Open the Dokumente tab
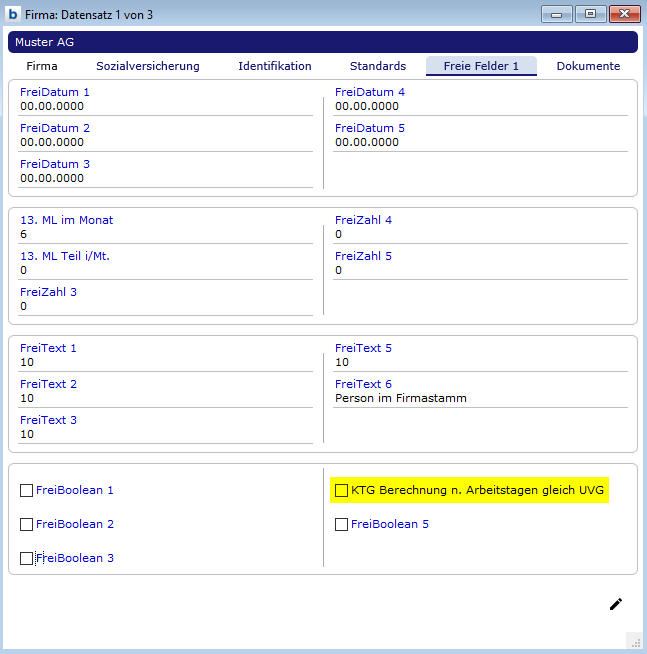Image resolution: width=647 pixels, height=654 pixels. (588, 66)
